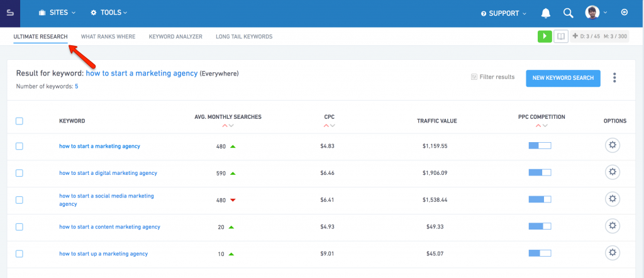
Task: Click the Traffic Value column header
Action: point(437,121)
